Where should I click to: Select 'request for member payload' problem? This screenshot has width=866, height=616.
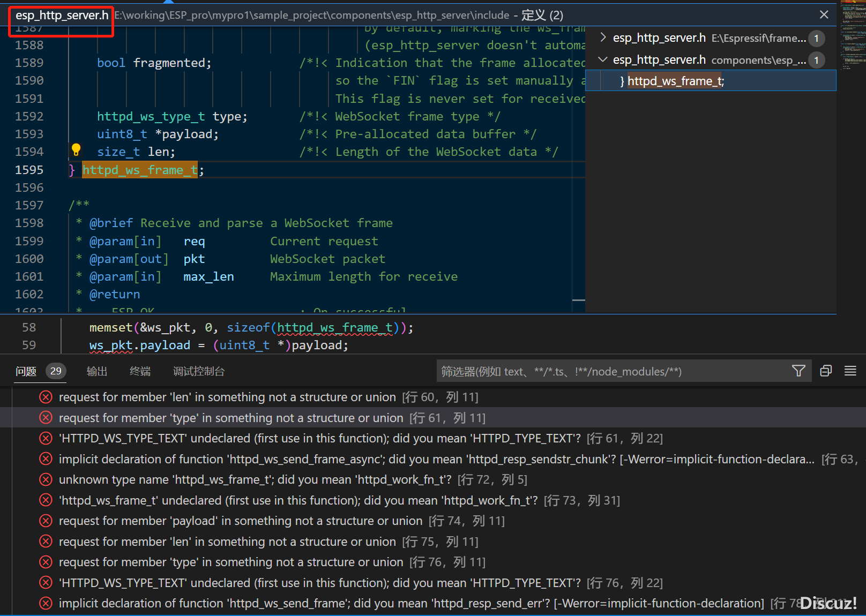click(x=433, y=521)
